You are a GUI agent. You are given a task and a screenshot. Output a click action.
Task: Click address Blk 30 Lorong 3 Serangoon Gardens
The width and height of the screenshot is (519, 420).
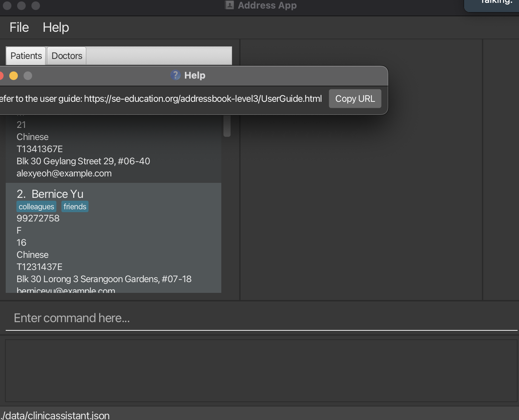(104, 279)
